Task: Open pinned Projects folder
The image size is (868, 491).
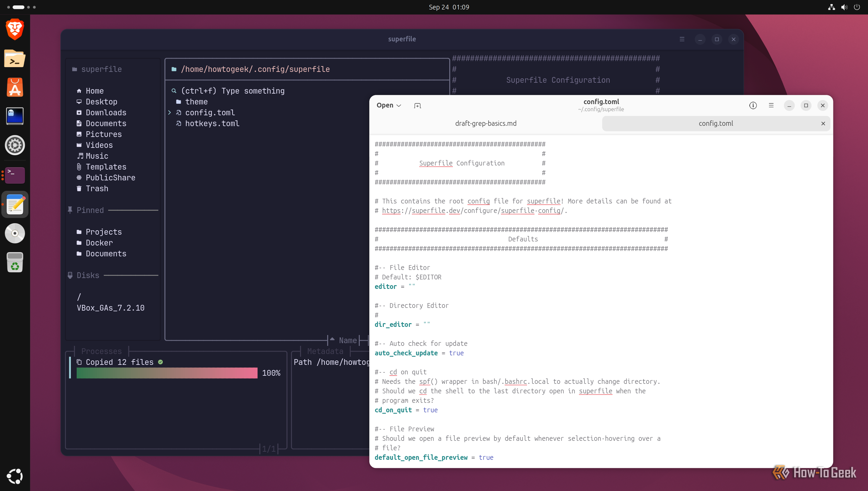Action: pyautogui.click(x=99, y=232)
